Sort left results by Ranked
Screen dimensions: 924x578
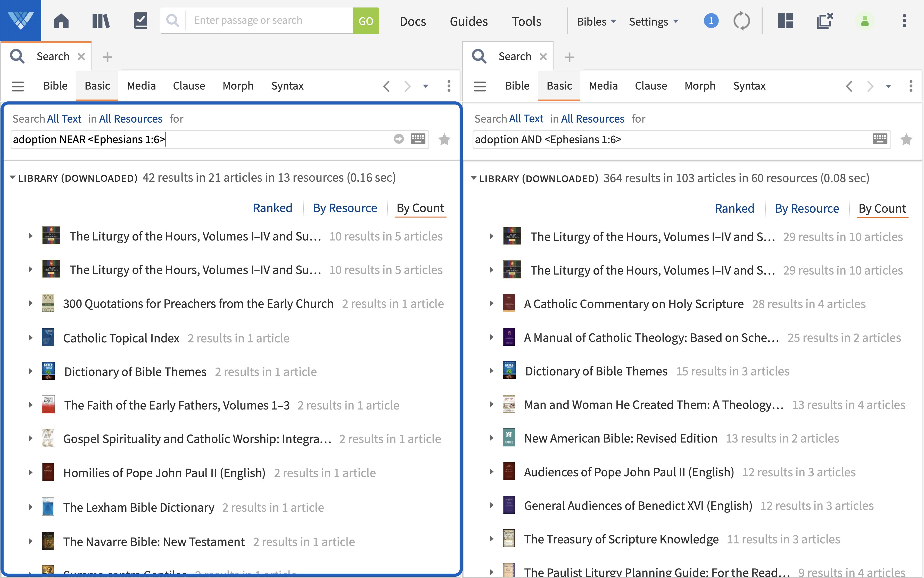coord(273,208)
